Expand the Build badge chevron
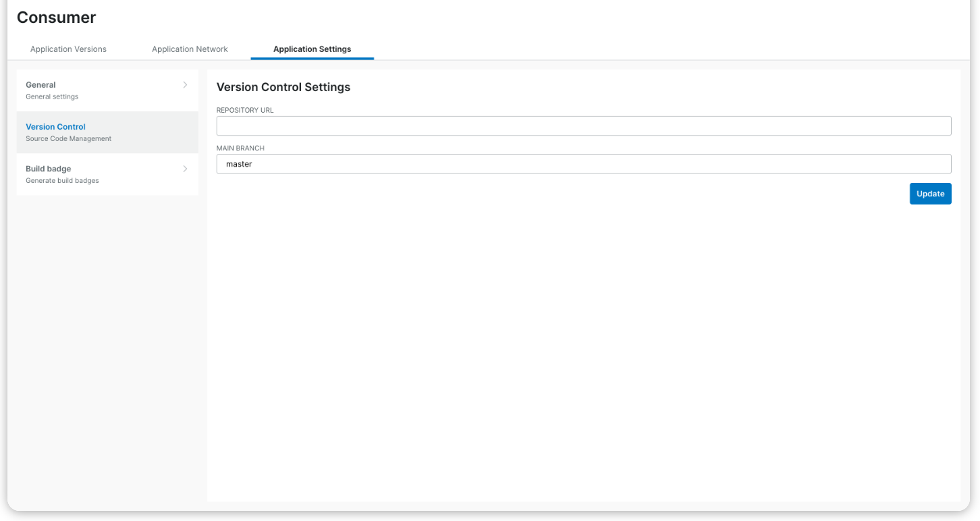980x521 pixels. (185, 168)
